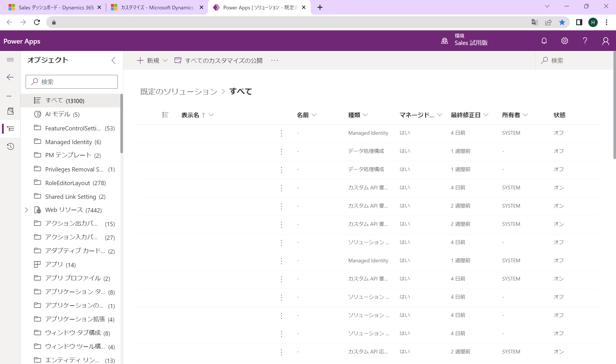
Task: Select Managed Identity (6) folder
Action: 71,142
